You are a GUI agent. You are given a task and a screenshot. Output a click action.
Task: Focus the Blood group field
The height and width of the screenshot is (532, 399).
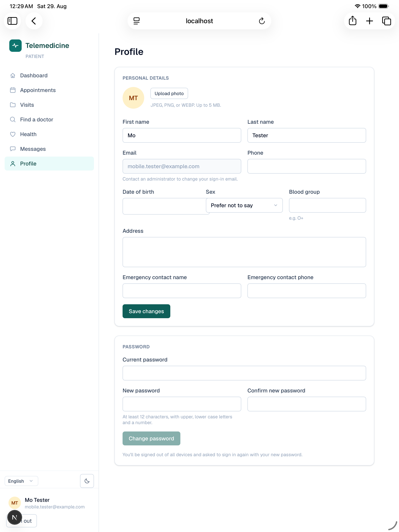(327, 205)
